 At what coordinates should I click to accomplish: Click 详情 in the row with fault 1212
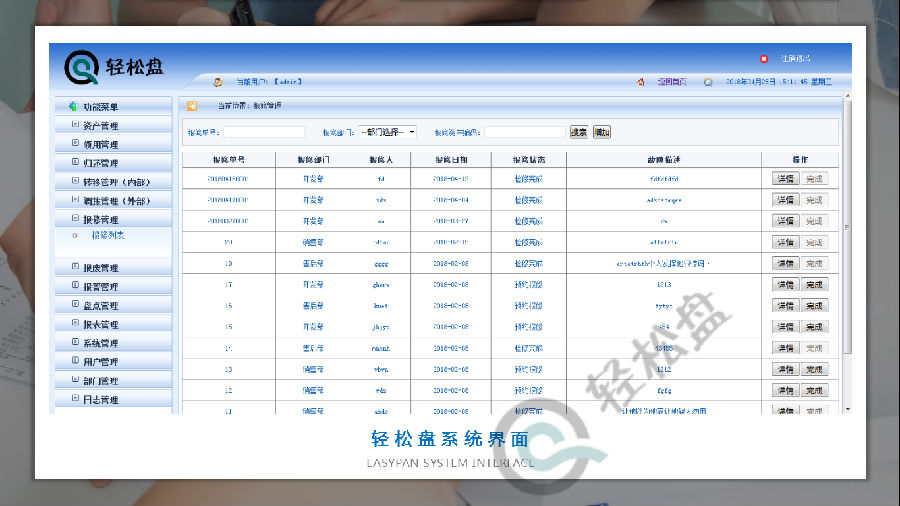click(785, 369)
